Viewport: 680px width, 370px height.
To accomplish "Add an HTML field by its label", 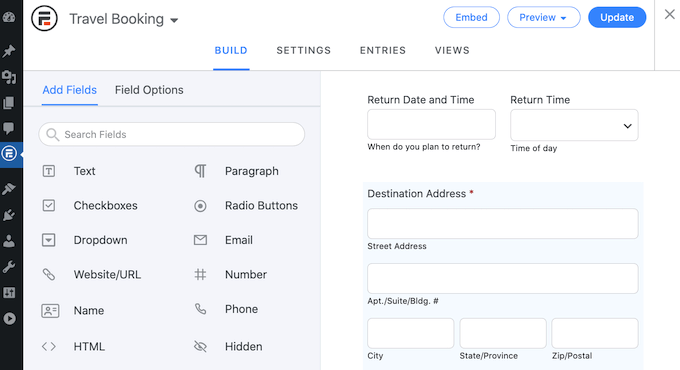I will [89, 346].
